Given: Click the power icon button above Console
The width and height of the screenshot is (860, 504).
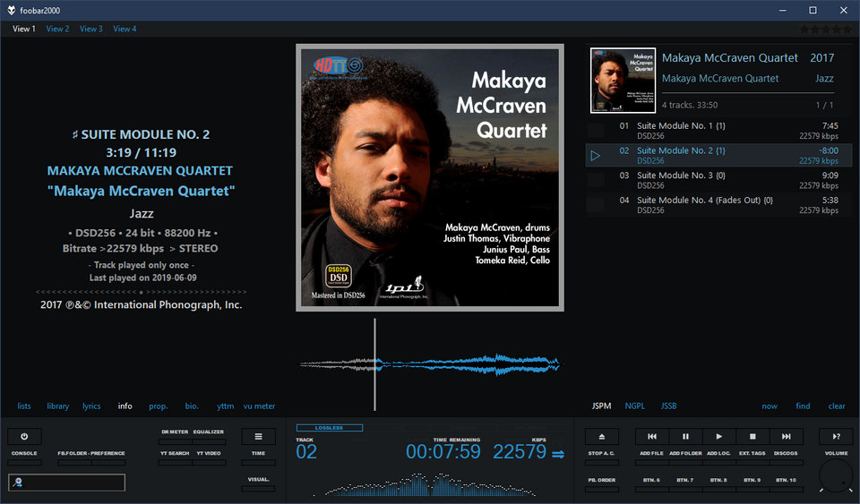Looking at the screenshot, I should tap(24, 437).
